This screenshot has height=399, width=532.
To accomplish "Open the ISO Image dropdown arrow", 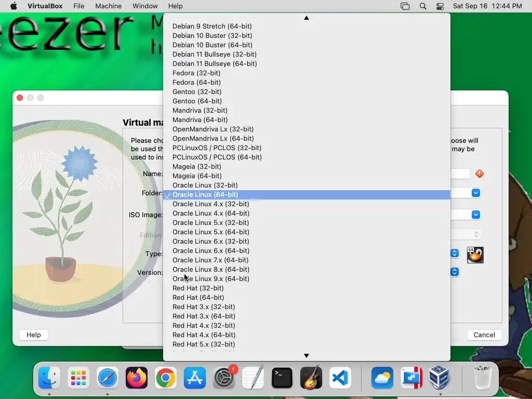I will (x=476, y=215).
